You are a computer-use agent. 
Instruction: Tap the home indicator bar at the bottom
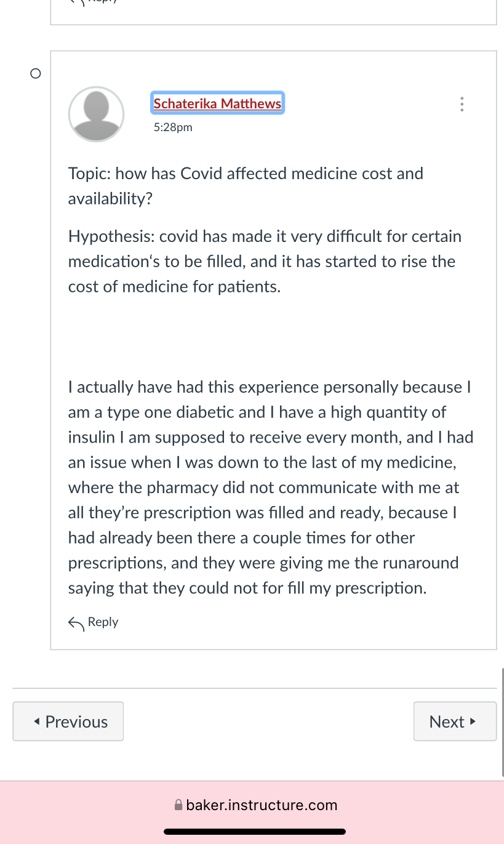coord(255,832)
